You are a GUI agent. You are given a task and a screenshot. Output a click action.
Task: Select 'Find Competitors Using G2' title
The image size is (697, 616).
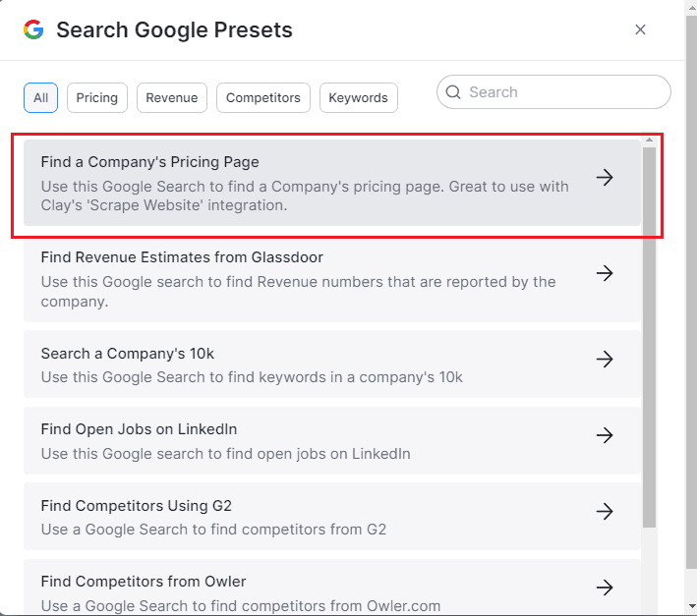(136, 505)
